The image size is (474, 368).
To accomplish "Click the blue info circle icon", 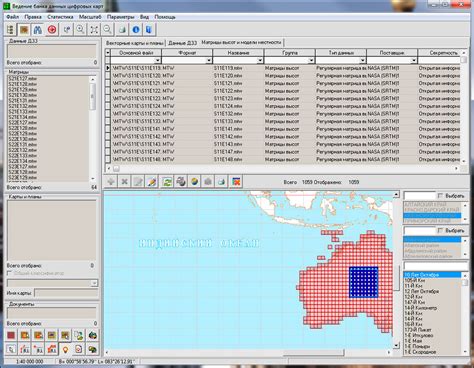I will 136,30.
